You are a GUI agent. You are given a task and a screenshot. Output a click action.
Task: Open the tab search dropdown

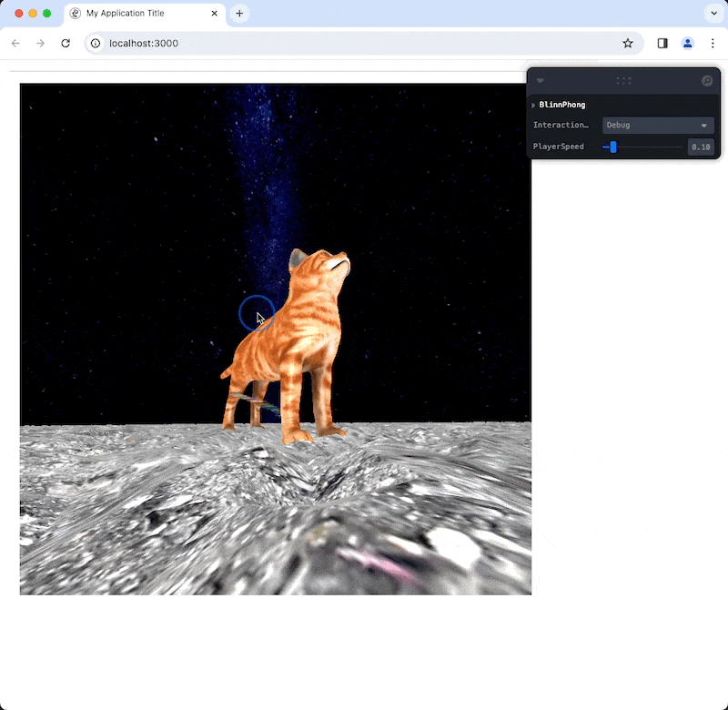pyautogui.click(x=712, y=14)
